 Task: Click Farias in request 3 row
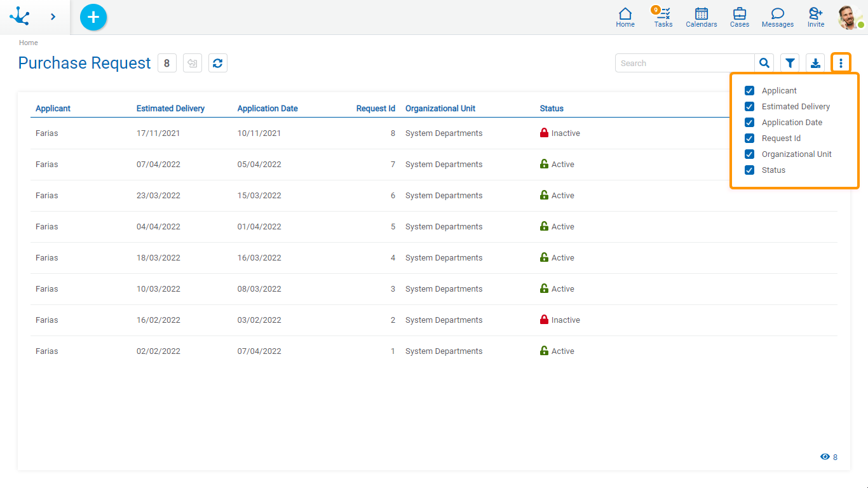coord(47,289)
